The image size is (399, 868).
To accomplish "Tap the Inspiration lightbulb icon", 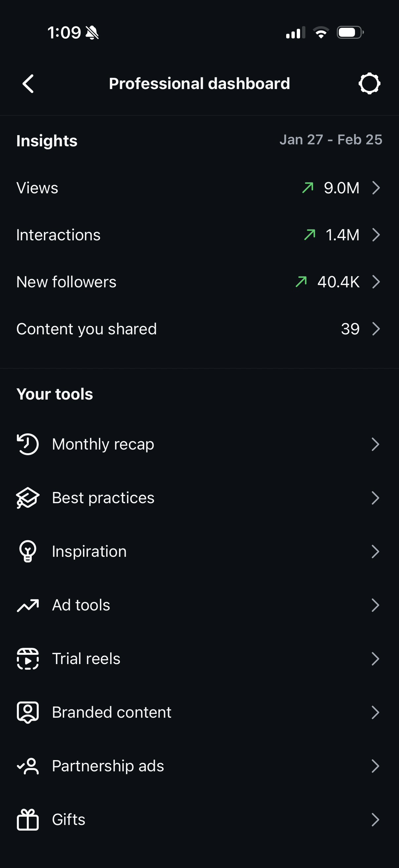I will 28,551.
